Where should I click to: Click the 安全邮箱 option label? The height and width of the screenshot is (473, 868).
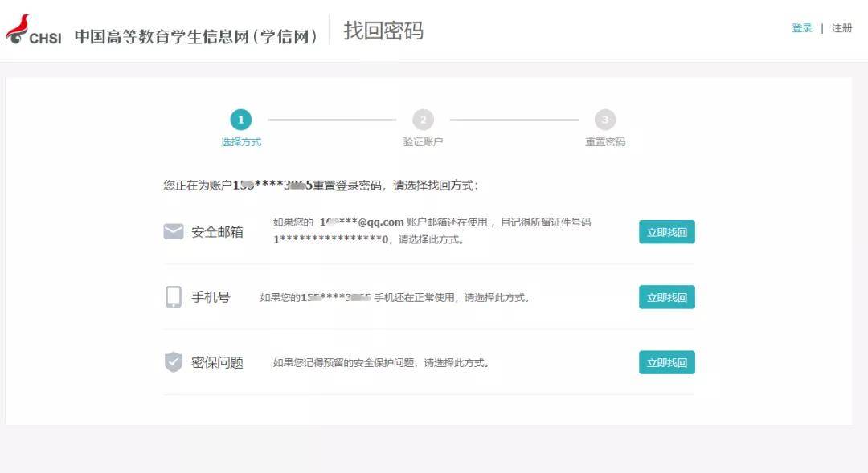[x=217, y=232]
